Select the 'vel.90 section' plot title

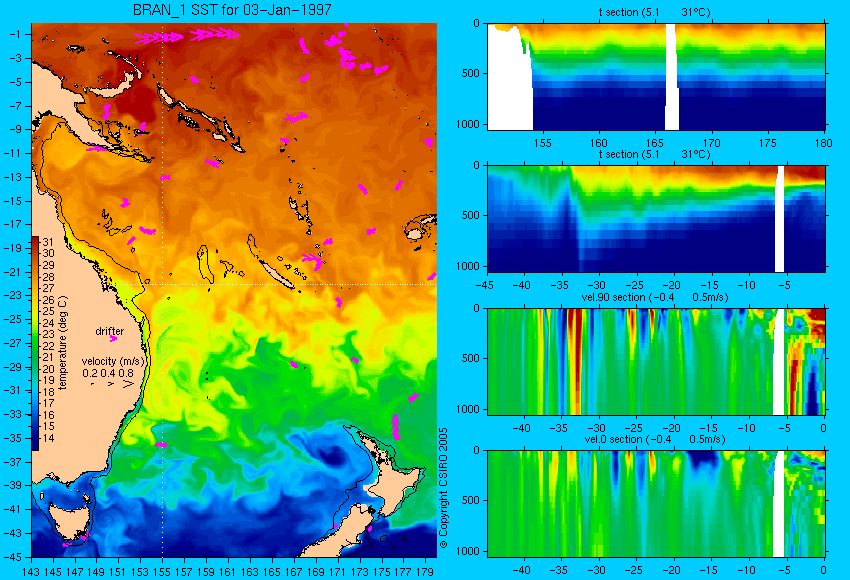tap(655, 297)
